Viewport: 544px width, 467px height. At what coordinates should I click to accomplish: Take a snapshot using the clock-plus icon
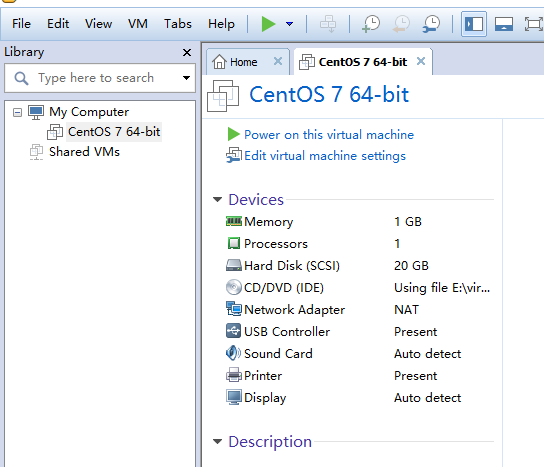(x=371, y=24)
